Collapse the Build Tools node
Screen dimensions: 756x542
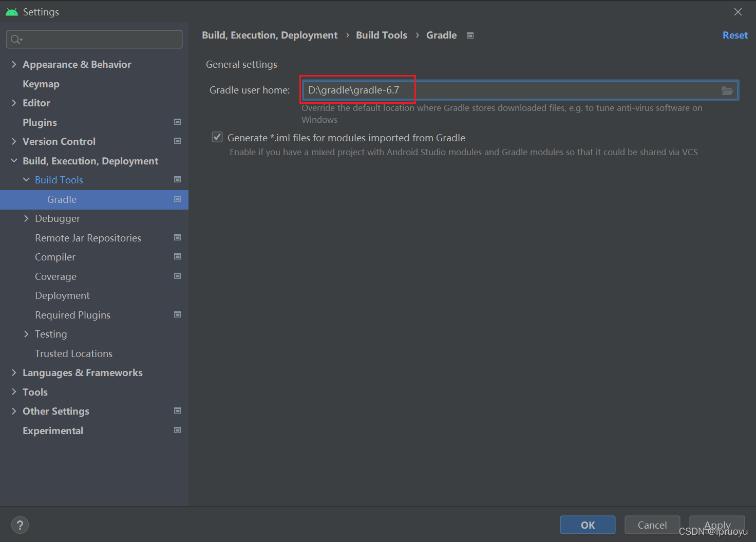tap(26, 180)
